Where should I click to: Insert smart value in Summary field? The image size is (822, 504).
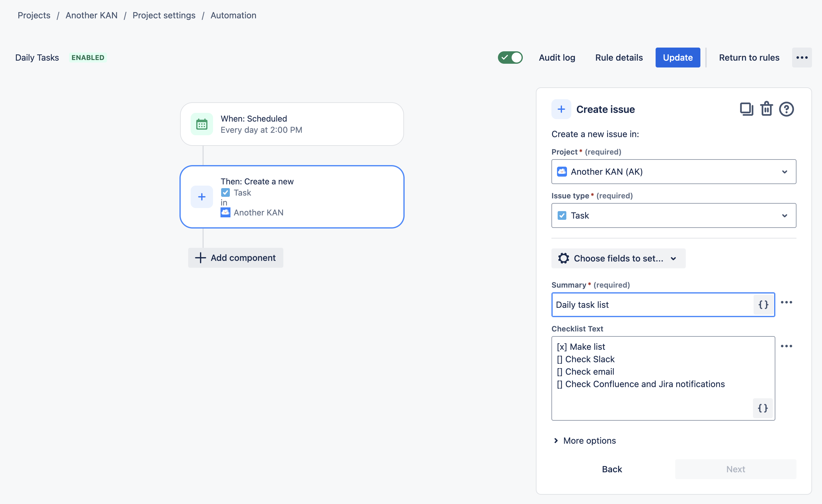tap(763, 304)
